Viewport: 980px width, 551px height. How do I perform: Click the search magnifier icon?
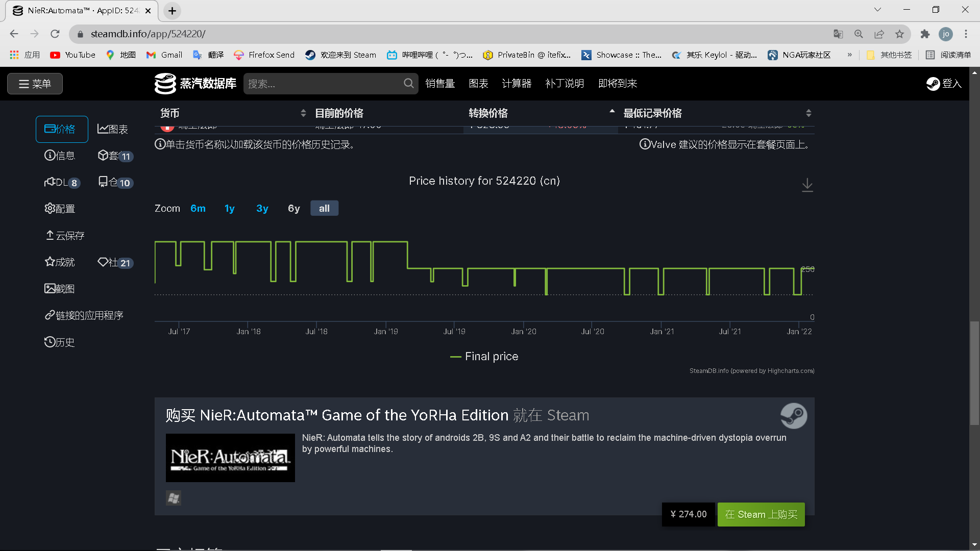pyautogui.click(x=408, y=83)
